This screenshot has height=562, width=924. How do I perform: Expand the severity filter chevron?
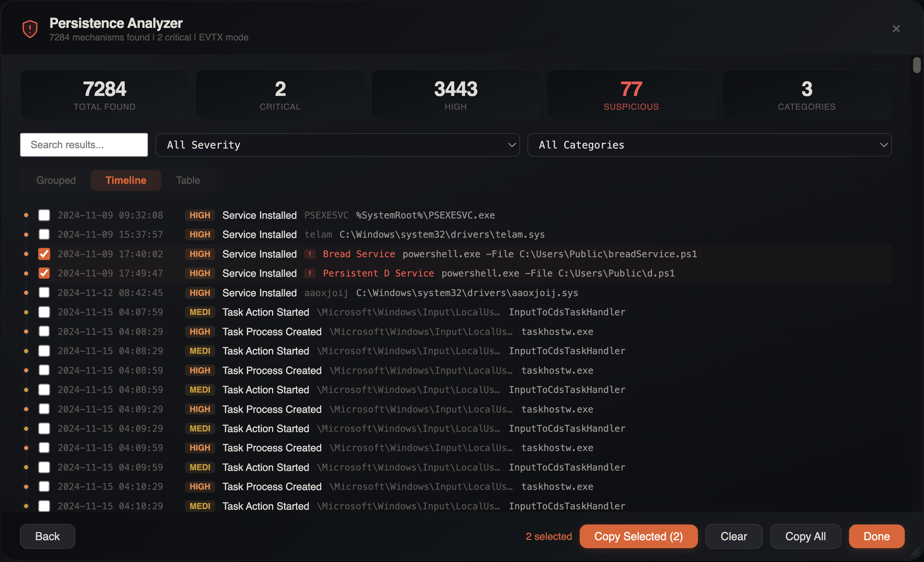512,145
